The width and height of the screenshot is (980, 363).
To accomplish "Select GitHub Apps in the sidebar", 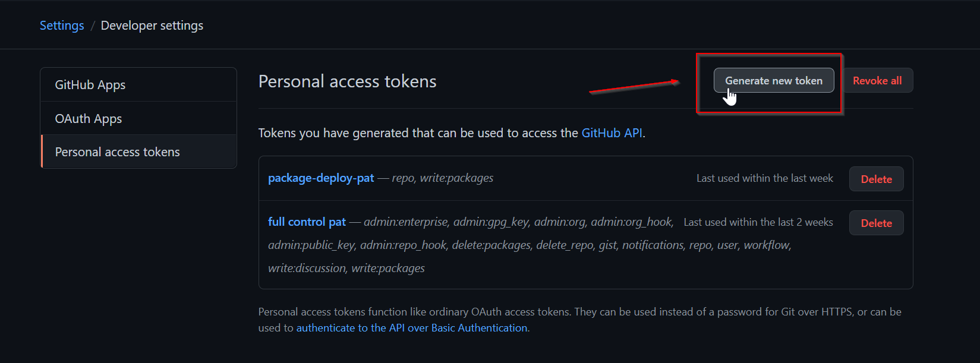I will [138, 84].
